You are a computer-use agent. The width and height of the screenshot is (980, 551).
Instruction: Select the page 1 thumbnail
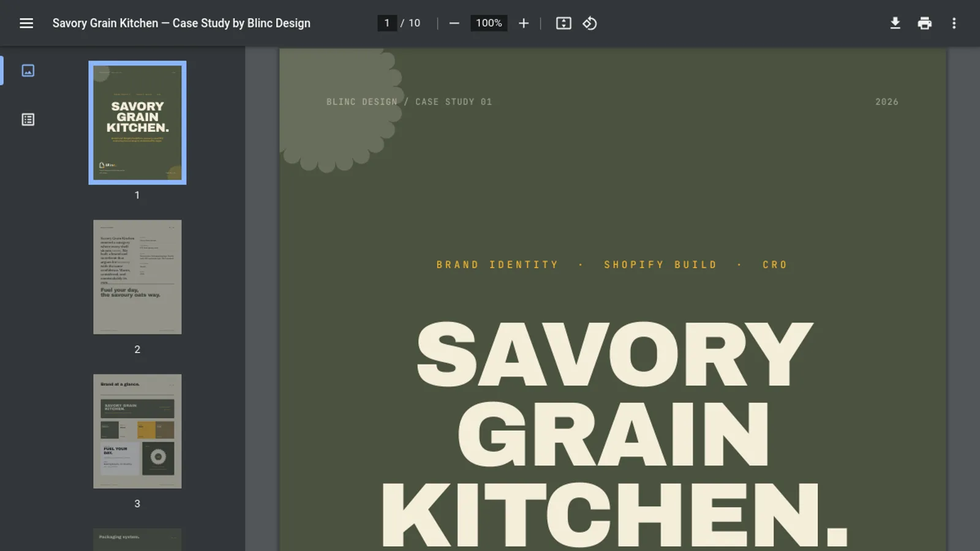coord(137,122)
